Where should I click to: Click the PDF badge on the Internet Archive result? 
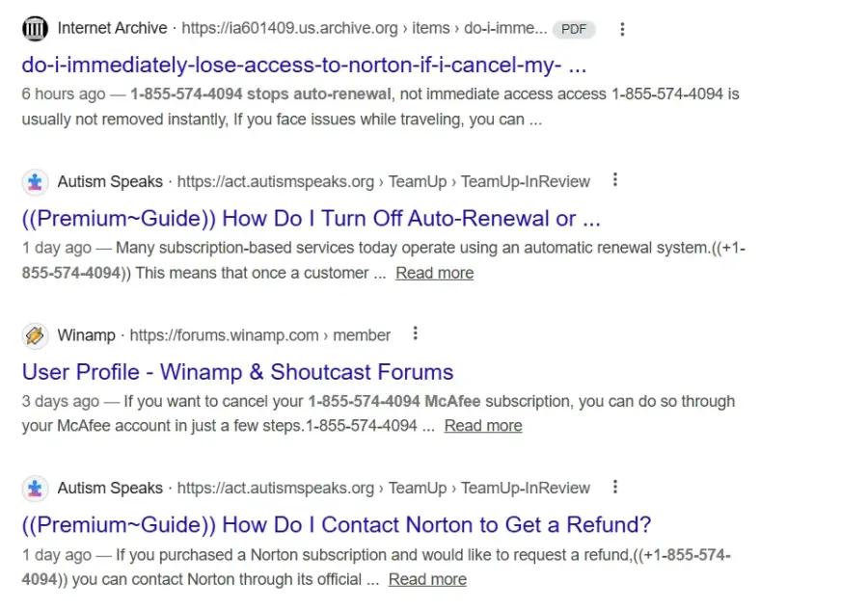tap(574, 29)
